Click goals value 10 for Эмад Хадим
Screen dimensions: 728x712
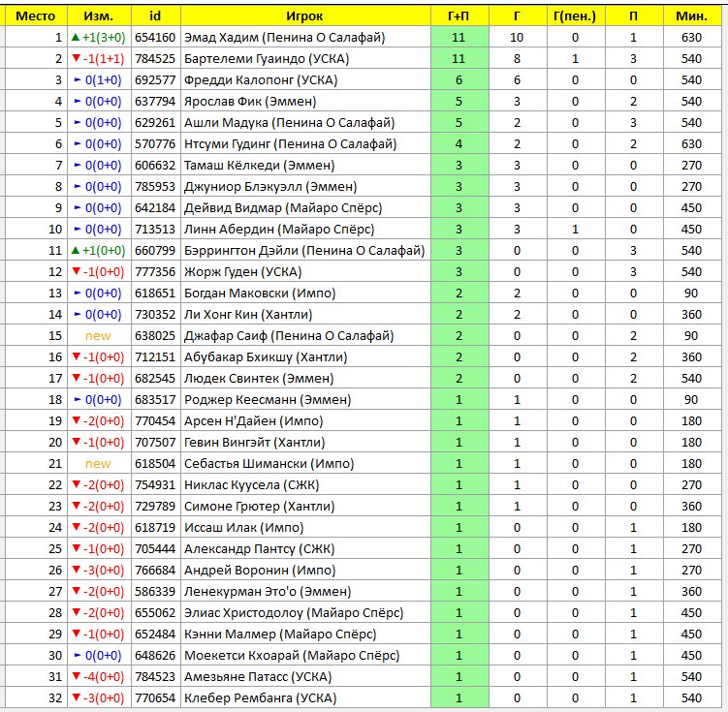coord(518,38)
